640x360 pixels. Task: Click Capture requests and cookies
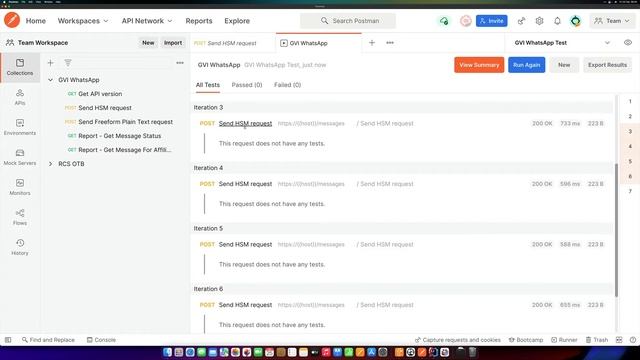[458, 340]
